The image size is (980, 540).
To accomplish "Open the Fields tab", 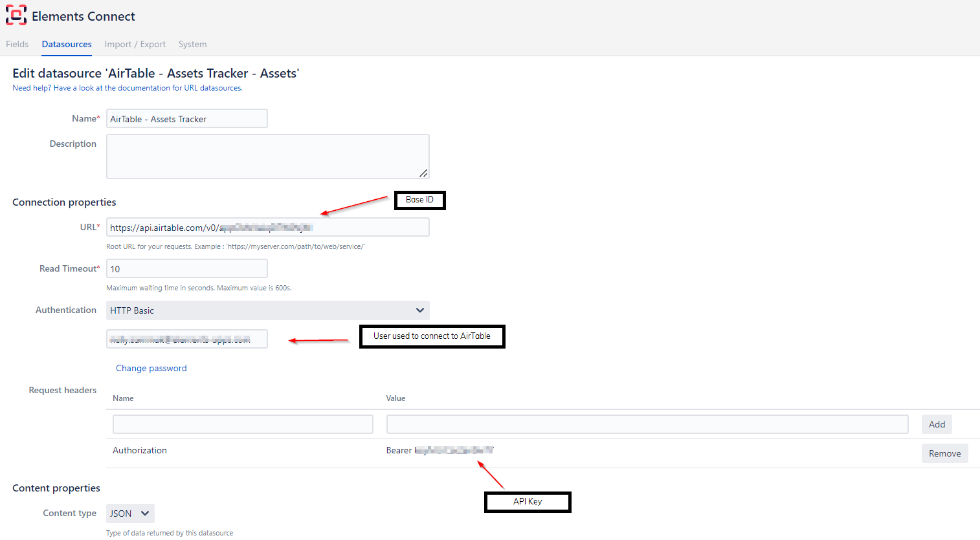I will pyautogui.click(x=17, y=44).
